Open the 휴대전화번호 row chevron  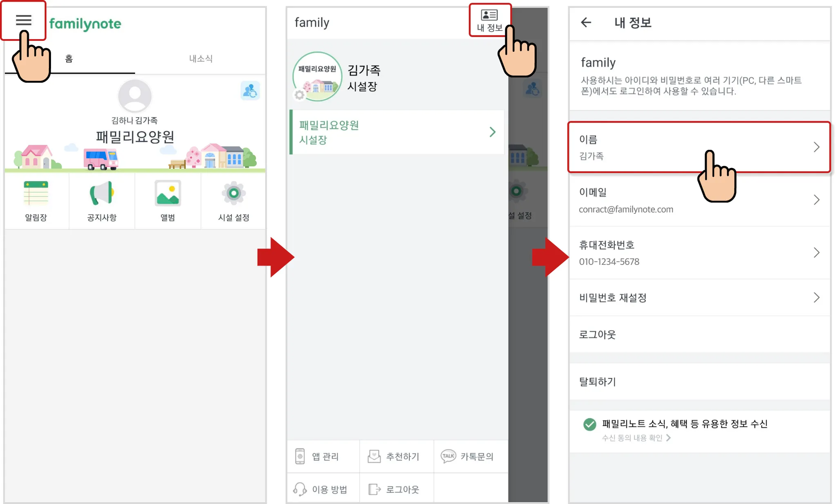[x=816, y=253]
